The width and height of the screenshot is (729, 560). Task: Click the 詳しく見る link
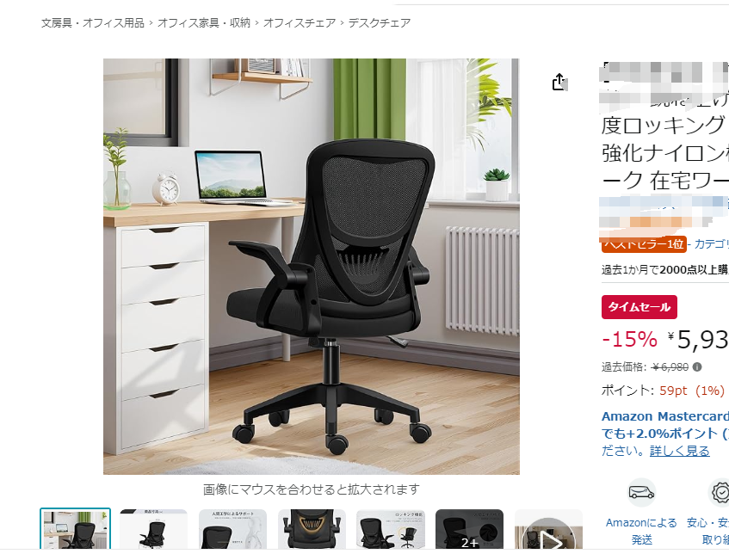(x=680, y=451)
